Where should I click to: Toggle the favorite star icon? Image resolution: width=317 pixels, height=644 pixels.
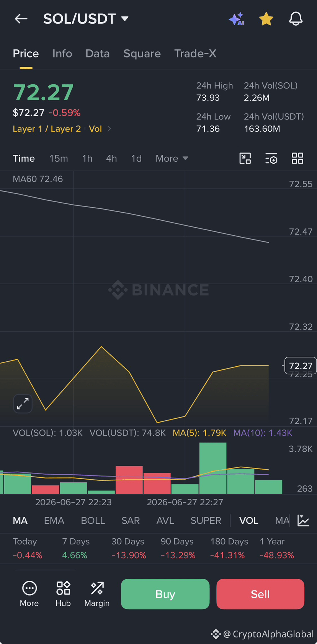(x=266, y=18)
